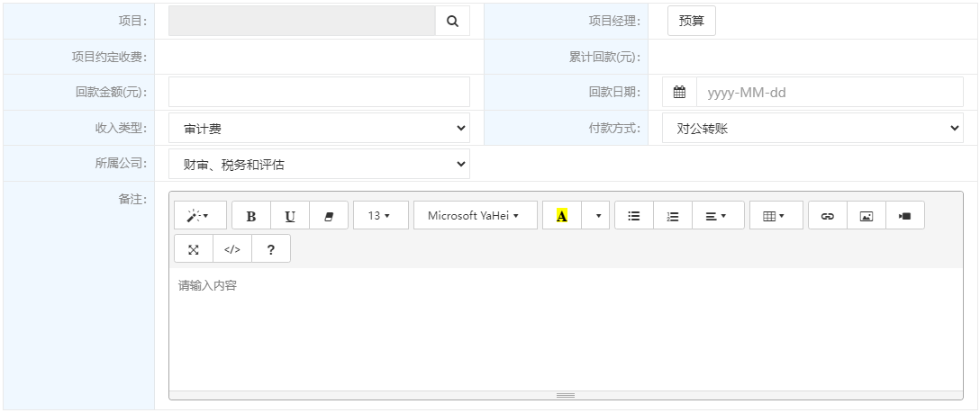
Task: Toggle bold formatting in the editor
Action: 251,215
